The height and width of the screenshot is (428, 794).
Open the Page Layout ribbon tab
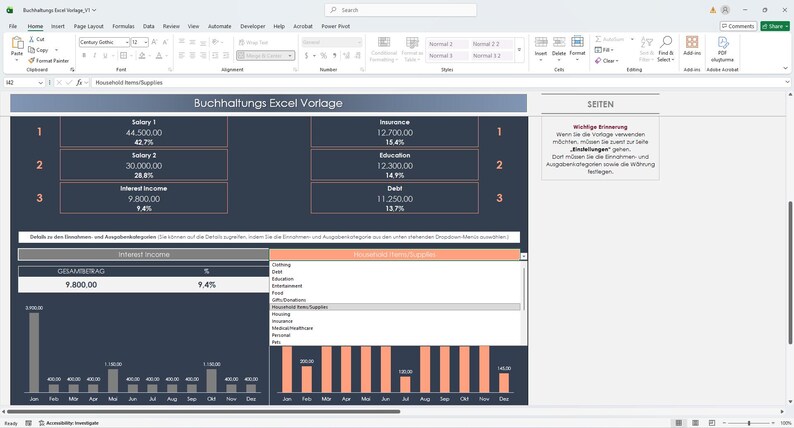point(89,26)
